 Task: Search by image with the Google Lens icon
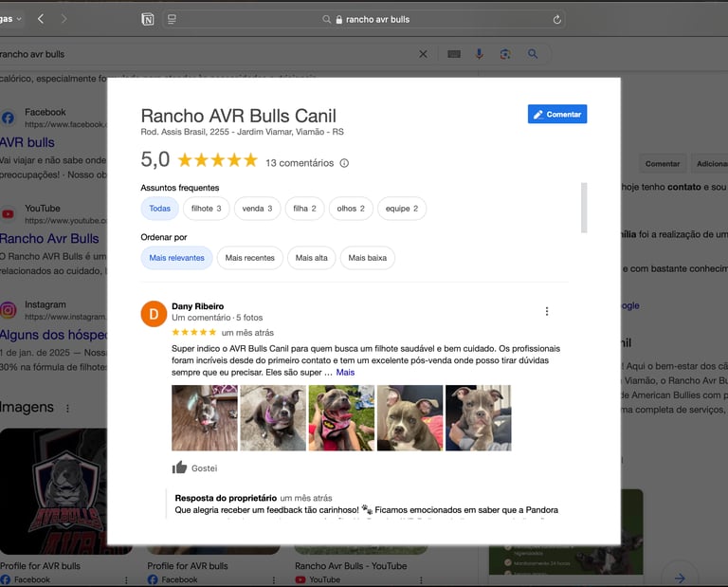click(x=505, y=54)
